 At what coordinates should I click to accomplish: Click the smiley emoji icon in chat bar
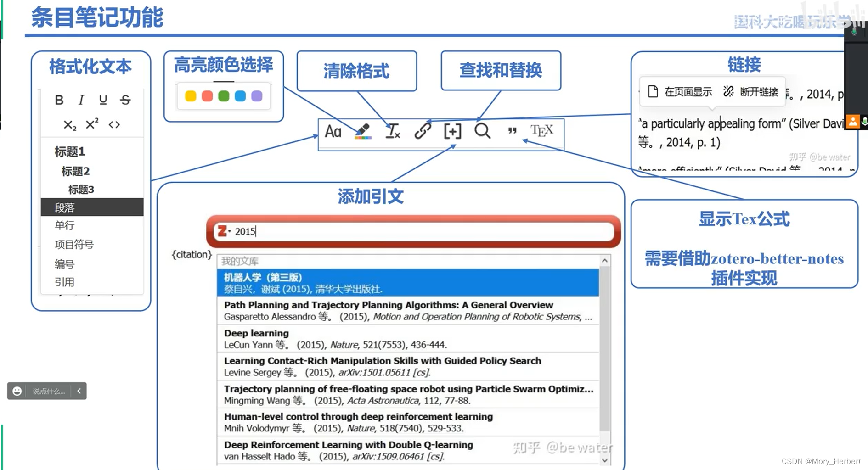(17, 391)
